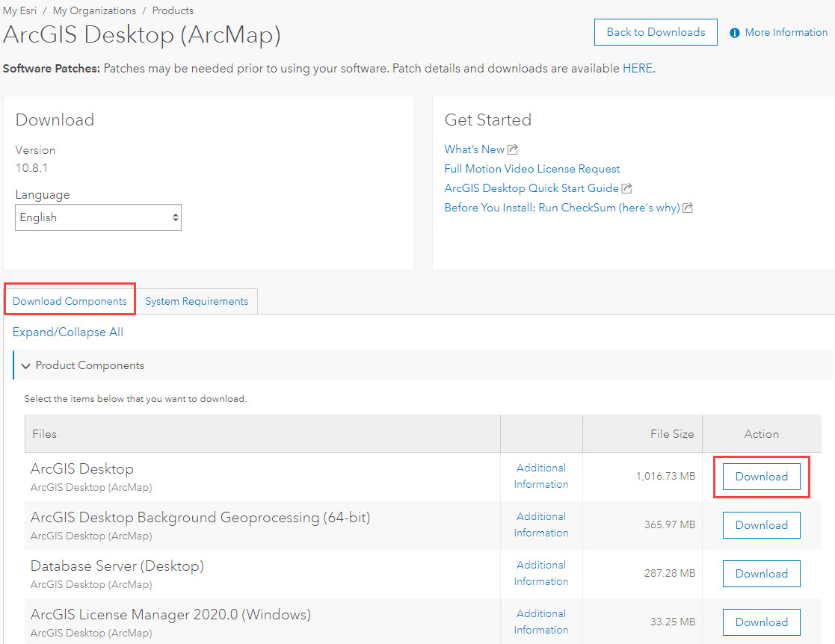Open the More Information link
Screen dimensions: 835x644
pyautogui.click(x=786, y=32)
